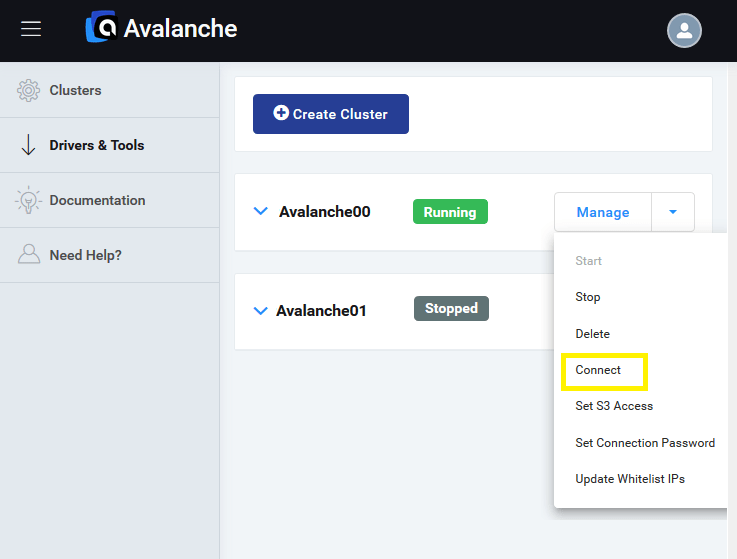Open the hamburger navigation menu
This screenshot has height=559, width=737.
[x=31, y=29]
